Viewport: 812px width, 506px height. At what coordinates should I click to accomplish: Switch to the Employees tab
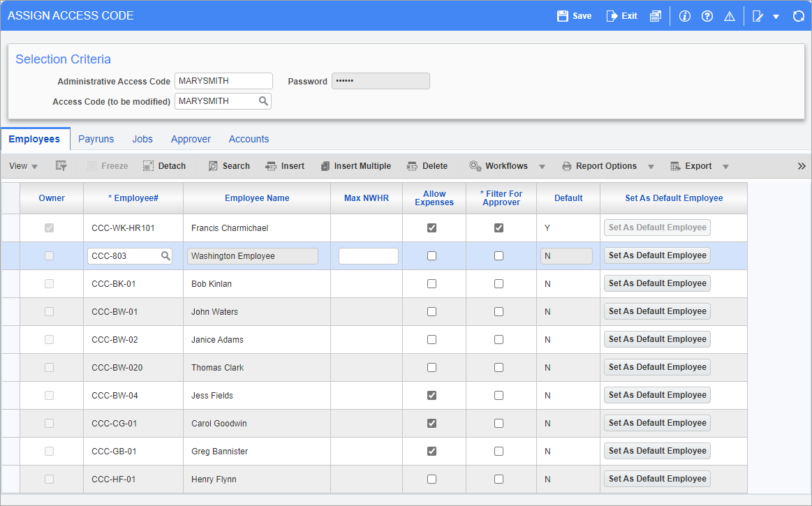coord(35,139)
